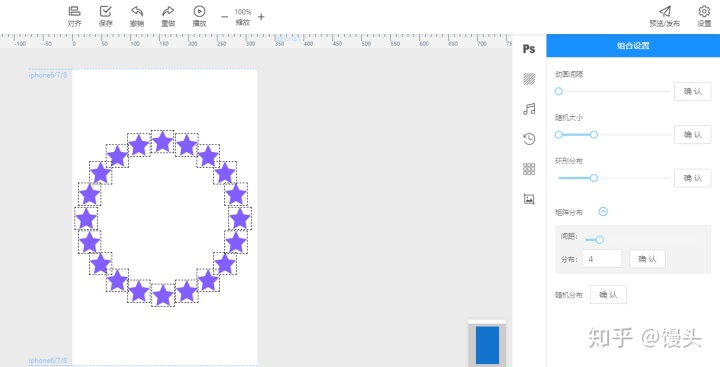The width and height of the screenshot is (720, 367).
Task: Undo with the 撤销 arrow icon
Action: [137, 16]
